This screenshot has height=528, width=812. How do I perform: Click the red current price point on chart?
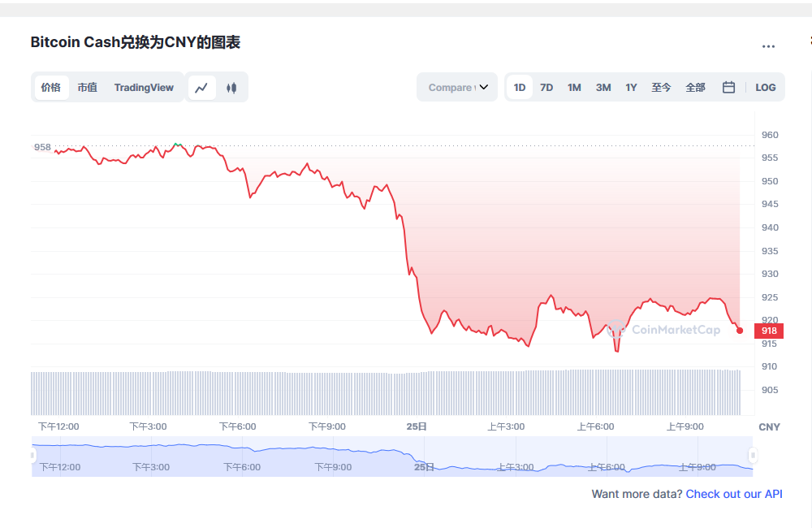[x=740, y=331]
